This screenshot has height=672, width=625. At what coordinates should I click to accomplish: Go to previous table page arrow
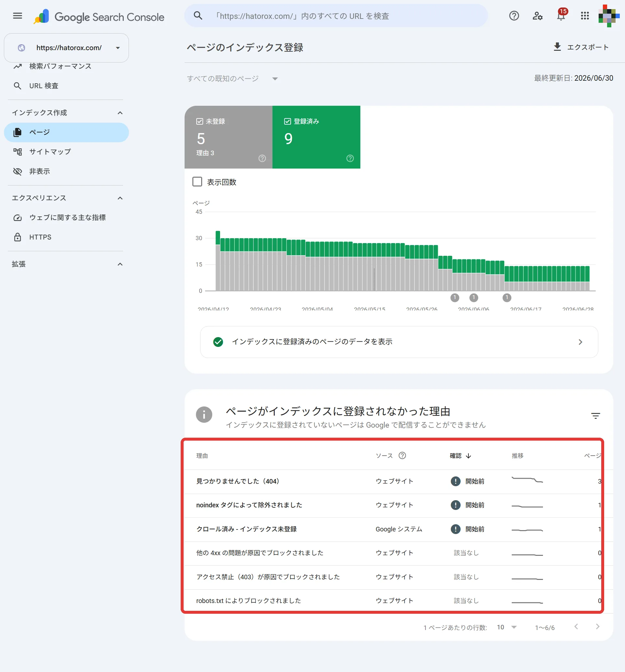576,627
